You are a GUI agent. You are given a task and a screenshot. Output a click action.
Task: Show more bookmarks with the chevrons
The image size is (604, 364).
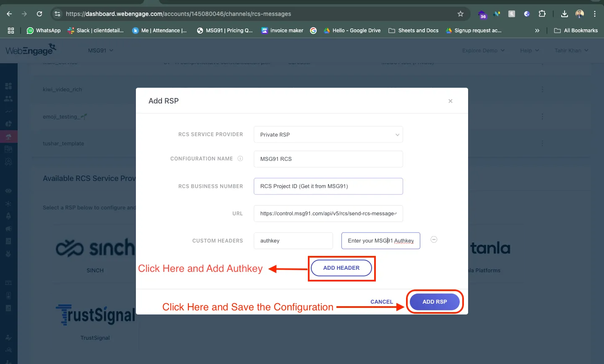pos(537,31)
